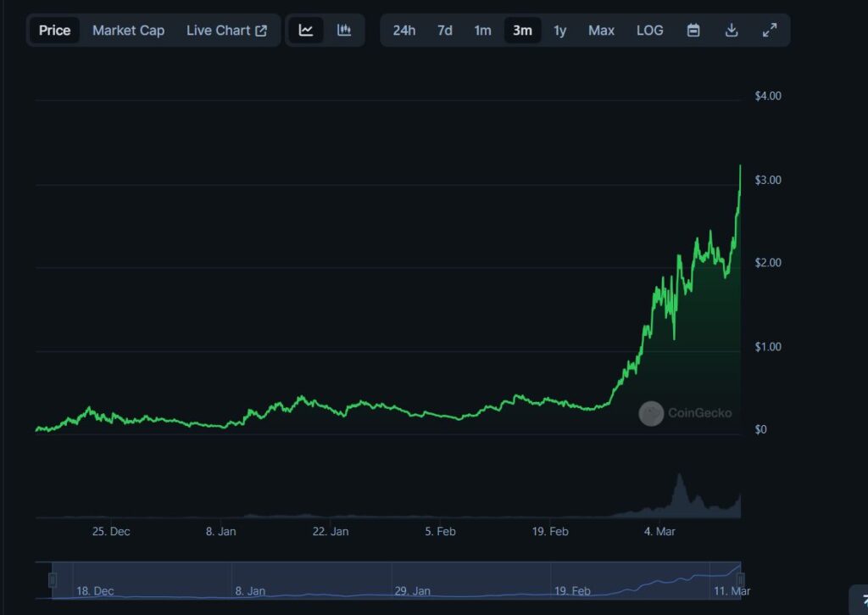The image size is (868, 615).
Task: Select the 24h time range
Action: pyautogui.click(x=404, y=31)
